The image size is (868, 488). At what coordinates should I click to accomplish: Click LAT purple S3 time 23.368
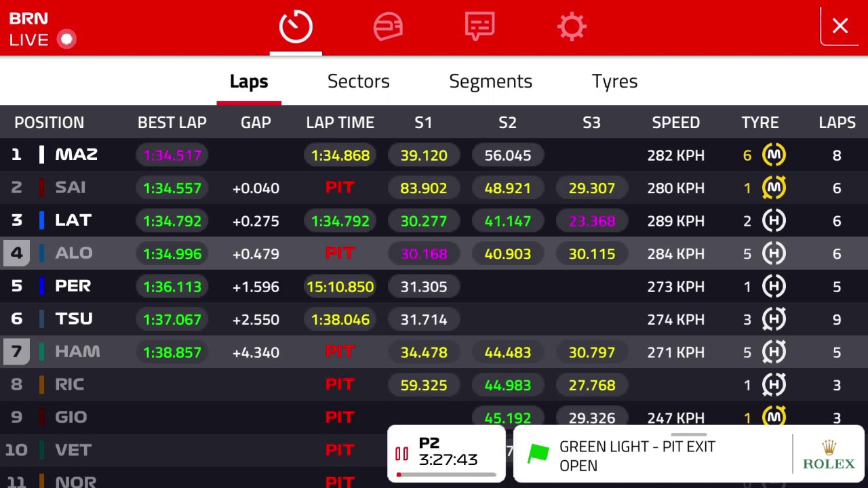[x=592, y=221]
